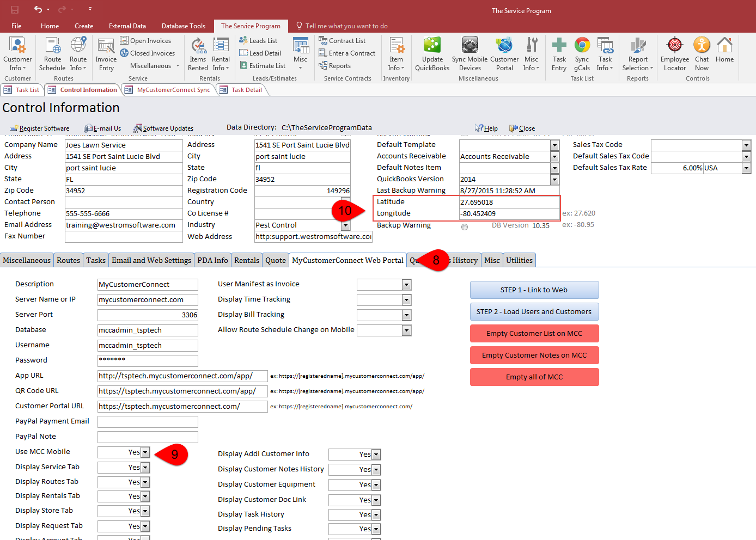This screenshot has height=540, width=756.
Task: Open Invoice Entry icon
Action: point(106,54)
